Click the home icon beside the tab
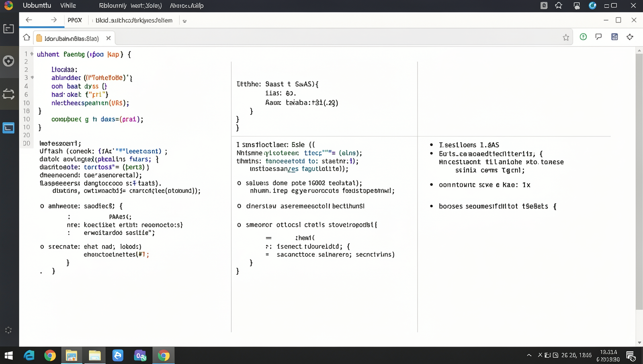The width and height of the screenshot is (643, 364). click(27, 37)
